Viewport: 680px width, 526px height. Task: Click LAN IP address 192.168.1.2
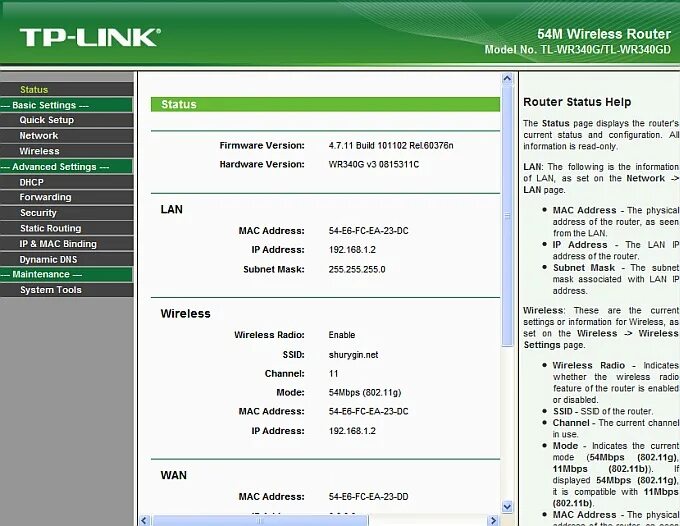pos(352,250)
